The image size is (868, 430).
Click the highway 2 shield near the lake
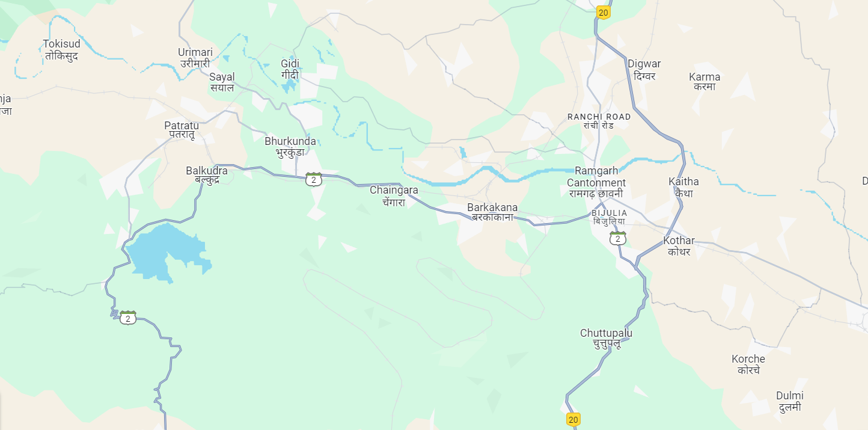point(128,318)
